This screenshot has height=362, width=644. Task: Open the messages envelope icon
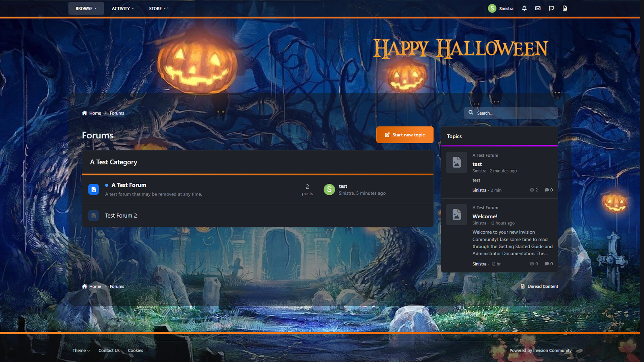coord(538,8)
